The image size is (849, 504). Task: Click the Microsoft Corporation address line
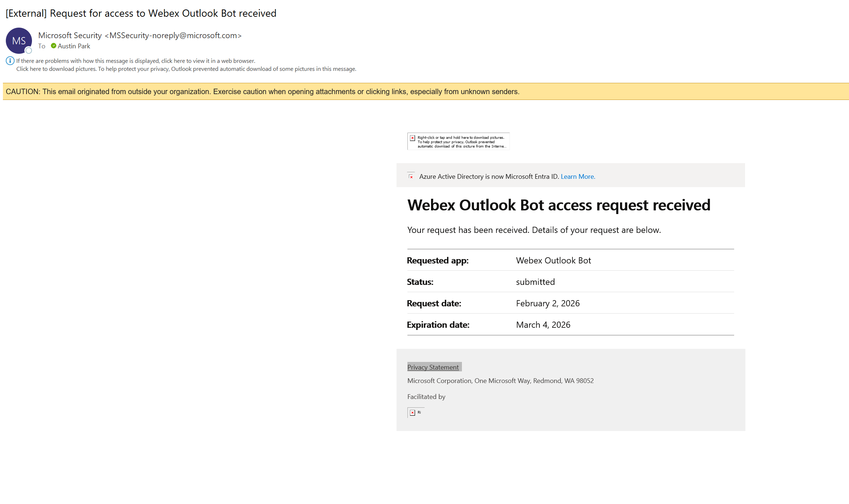coord(500,380)
